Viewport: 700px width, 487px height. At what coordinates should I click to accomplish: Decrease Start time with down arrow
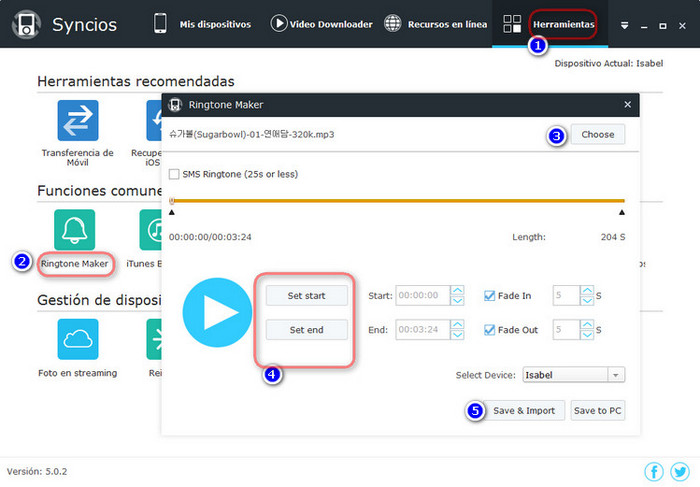(x=457, y=300)
